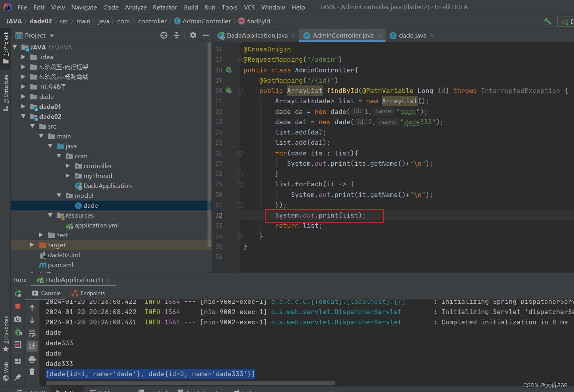Screen dimensions: 574x392
Task: Click the pin tab icon in Run panel
Action: (x=18, y=377)
